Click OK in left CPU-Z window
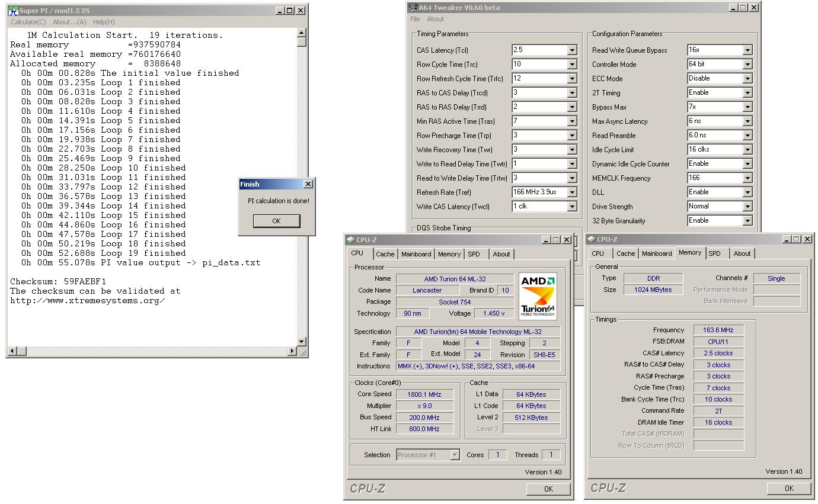 point(548,489)
